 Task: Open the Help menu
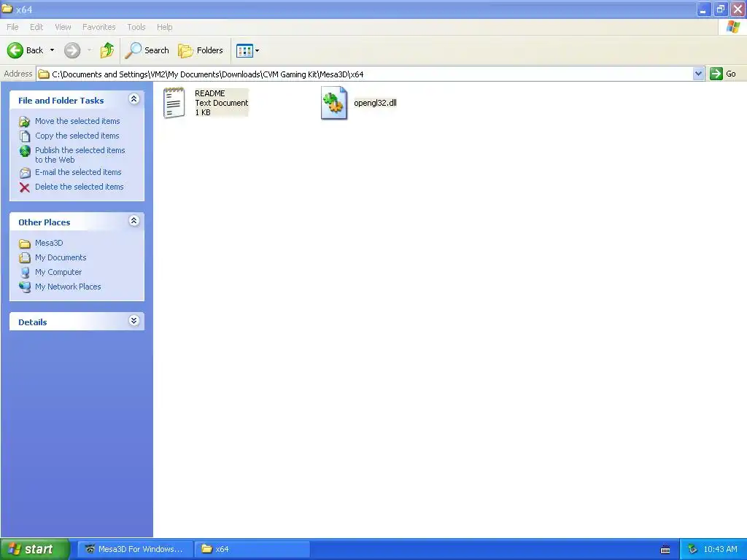tap(164, 27)
